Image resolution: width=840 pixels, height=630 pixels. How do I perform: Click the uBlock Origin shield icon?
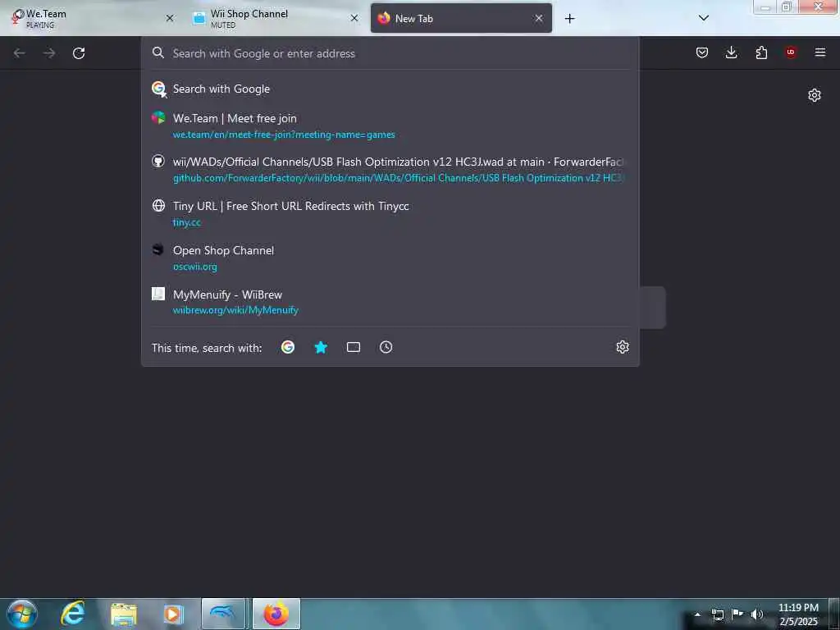click(791, 52)
